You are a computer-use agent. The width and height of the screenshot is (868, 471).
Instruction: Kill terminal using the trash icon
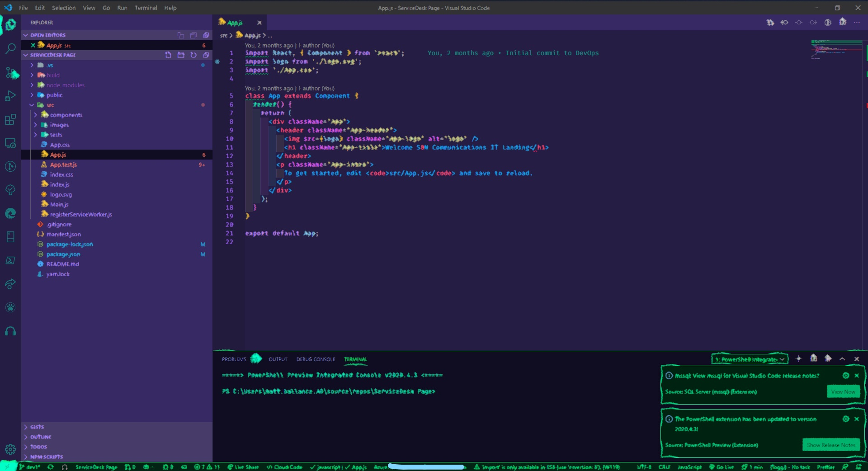(828, 358)
